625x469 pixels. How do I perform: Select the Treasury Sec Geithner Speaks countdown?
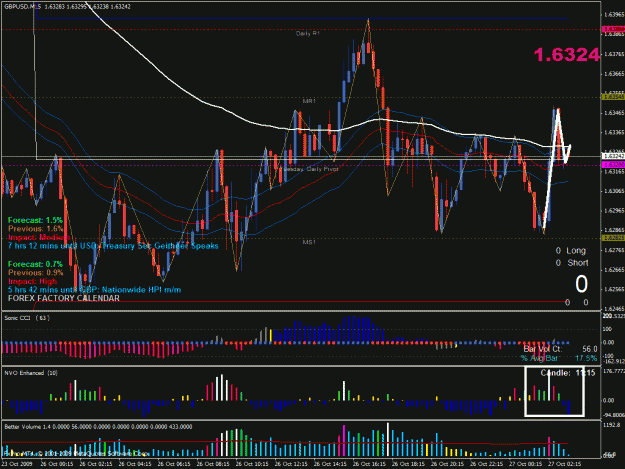click(x=113, y=246)
